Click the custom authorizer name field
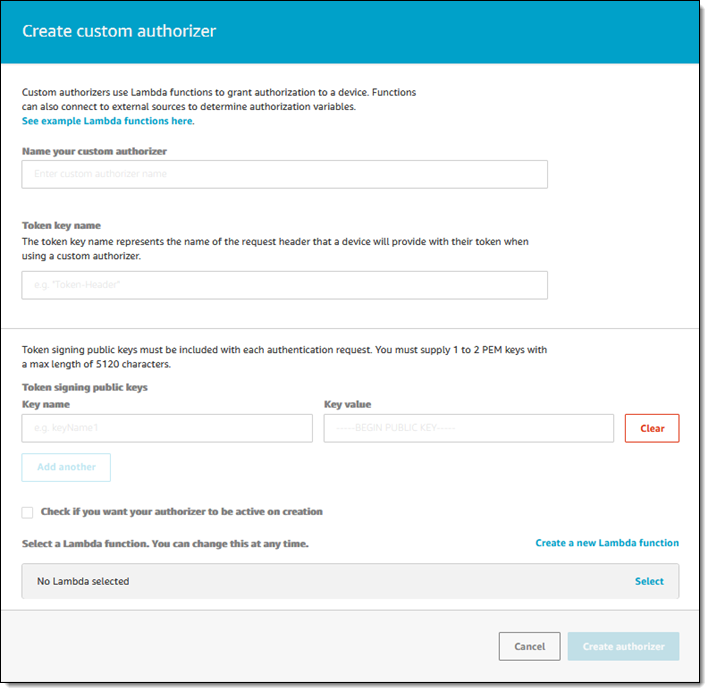 point(284,174)
